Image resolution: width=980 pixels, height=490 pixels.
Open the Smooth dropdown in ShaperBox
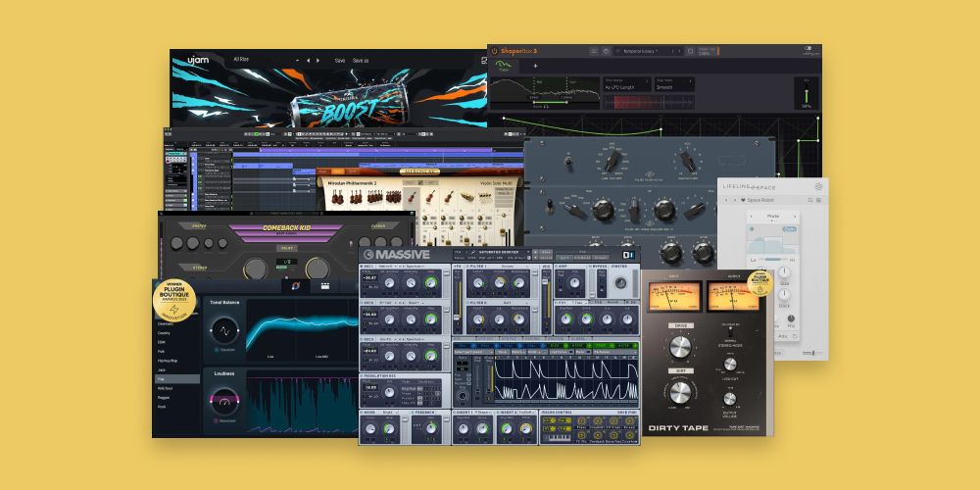674,84
